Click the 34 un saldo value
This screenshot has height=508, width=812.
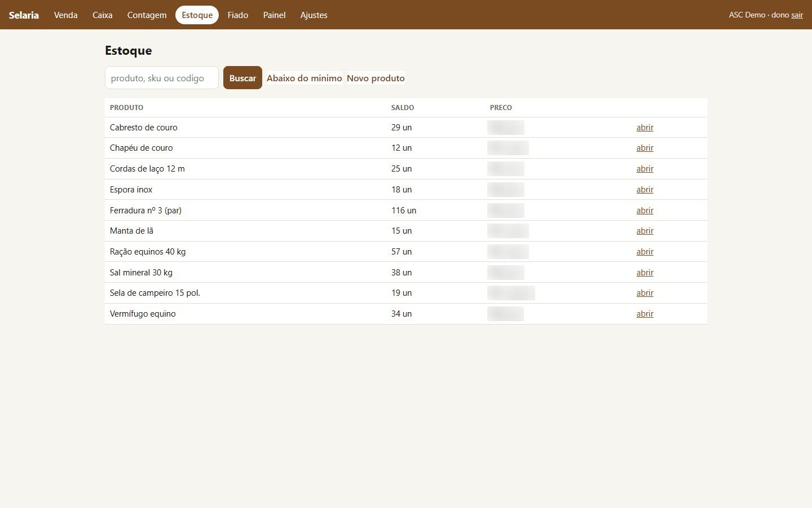[x=401, y=314]
